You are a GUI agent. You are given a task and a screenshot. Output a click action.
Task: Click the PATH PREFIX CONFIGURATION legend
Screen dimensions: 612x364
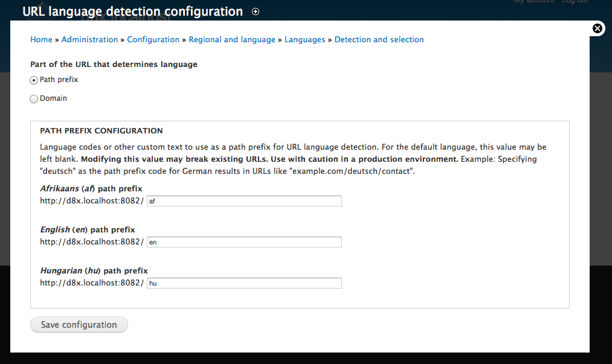101,130
